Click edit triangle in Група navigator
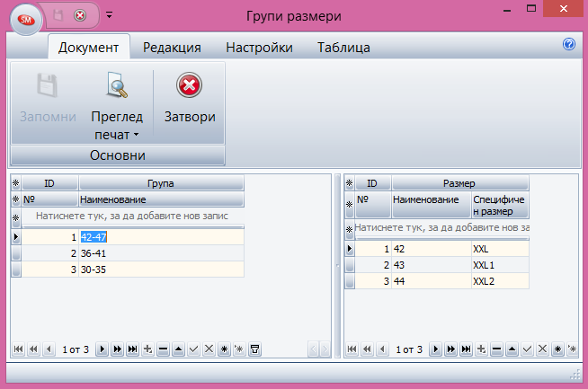Screen dimensions: 588x389 pos(179,349)
